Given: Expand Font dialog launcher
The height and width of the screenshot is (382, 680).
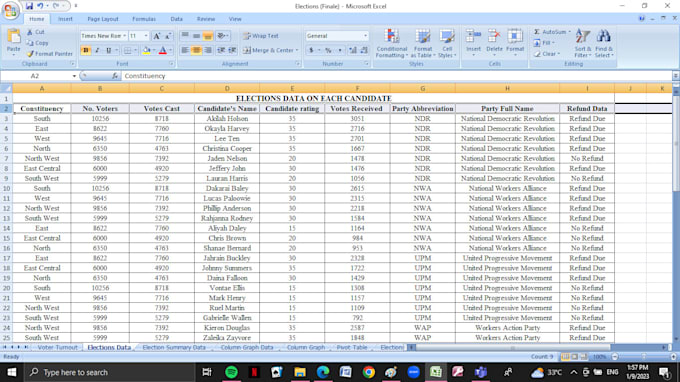Looking at the screenshot, I should (172, 64).
